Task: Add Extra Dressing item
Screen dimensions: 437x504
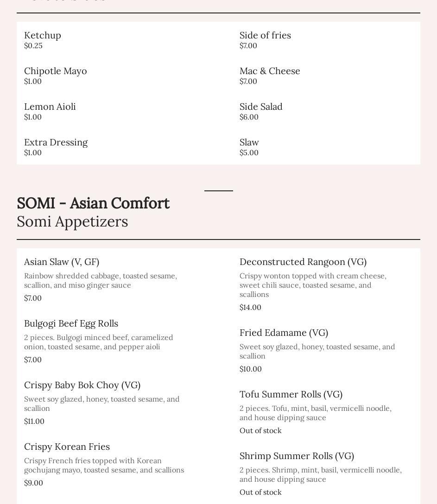Action: click(56, 142)
